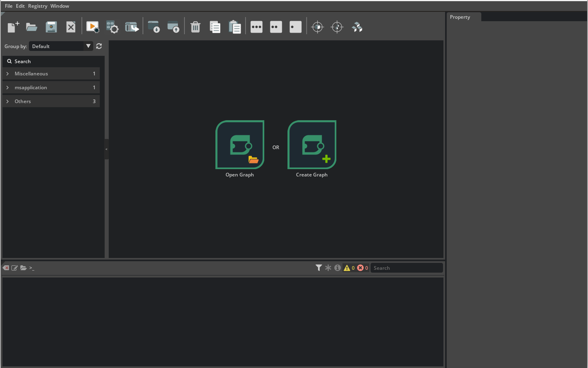
Task: Click the window upload-arrow icon
Action: (x=173, y=27)
